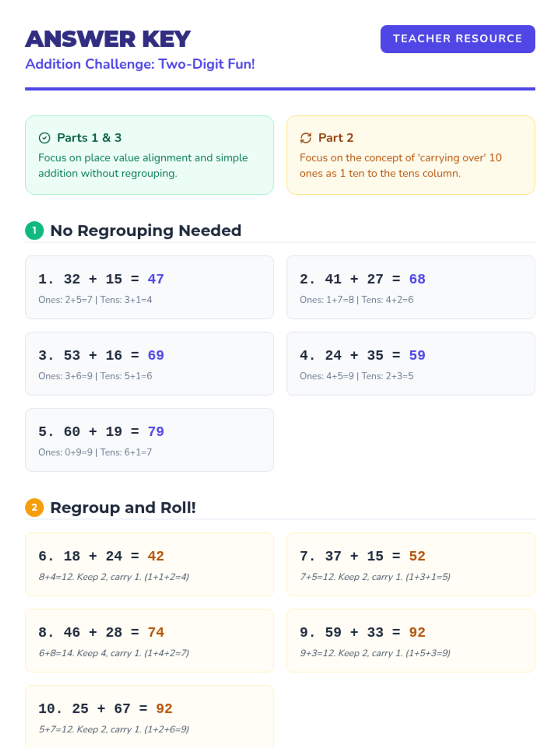
Task: Click the Addition Challenge subtitle
Action: (140, 64)
